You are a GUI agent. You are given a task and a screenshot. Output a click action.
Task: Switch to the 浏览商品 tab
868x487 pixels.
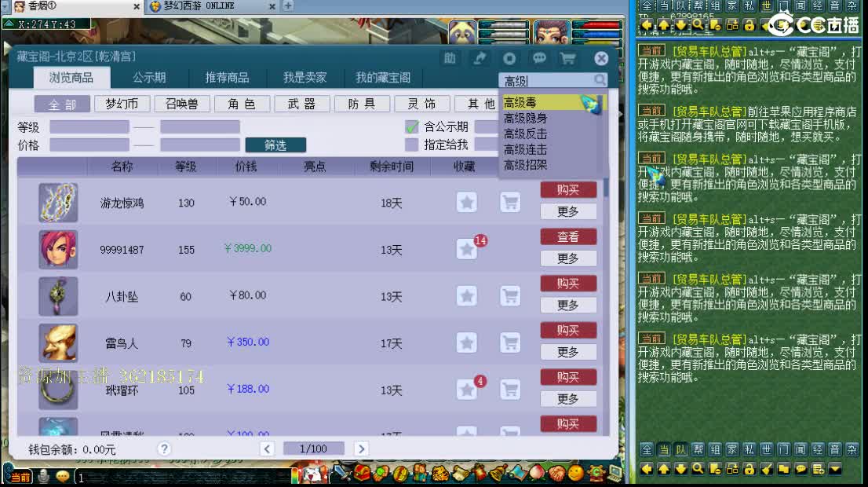tap(71, 78)
